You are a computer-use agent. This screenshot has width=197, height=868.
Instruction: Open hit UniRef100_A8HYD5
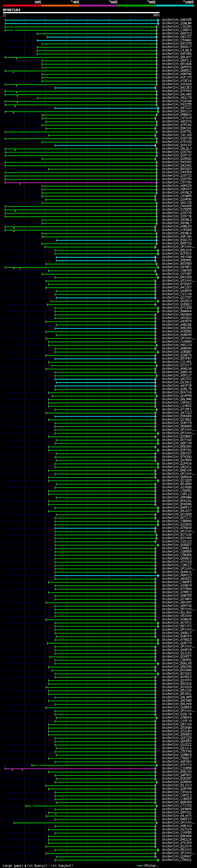pos(177,20)
